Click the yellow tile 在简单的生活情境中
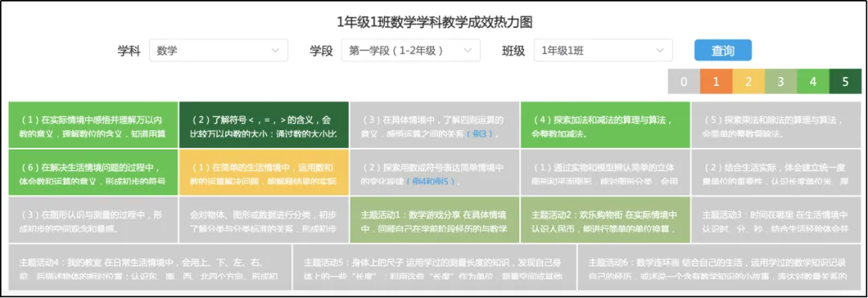 click(x=264, y=173)
